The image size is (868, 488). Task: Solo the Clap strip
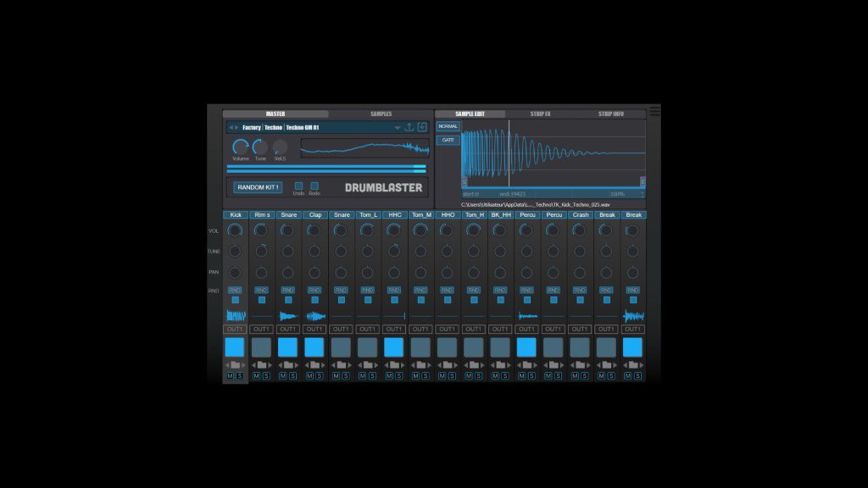point(320,375)
